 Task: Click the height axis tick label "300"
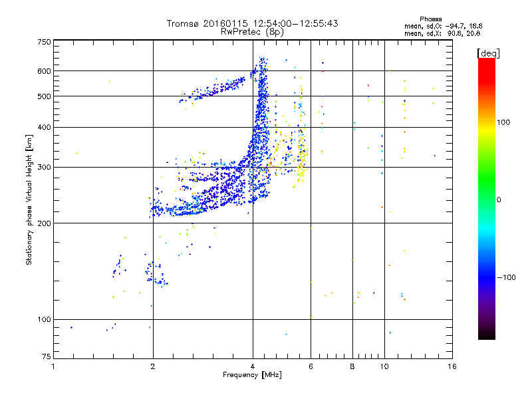tap(45, 167)
